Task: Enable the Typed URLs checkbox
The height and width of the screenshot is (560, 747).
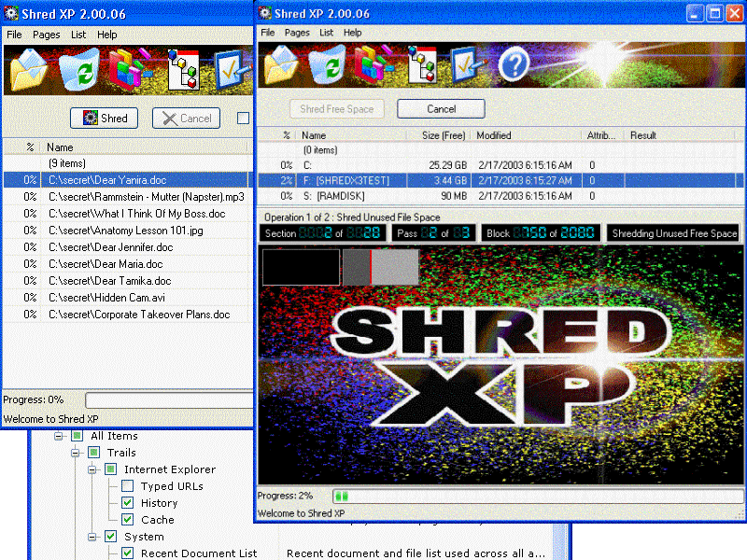Action: [x=127, y=486]
